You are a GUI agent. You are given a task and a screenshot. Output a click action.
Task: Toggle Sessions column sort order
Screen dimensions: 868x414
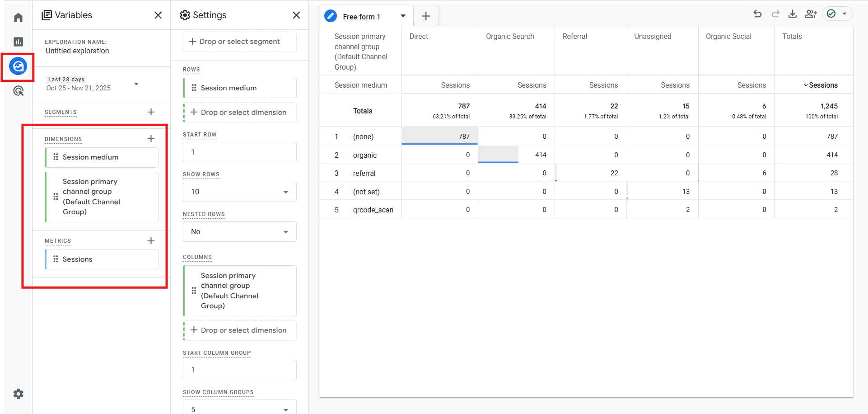coord(821,85)
